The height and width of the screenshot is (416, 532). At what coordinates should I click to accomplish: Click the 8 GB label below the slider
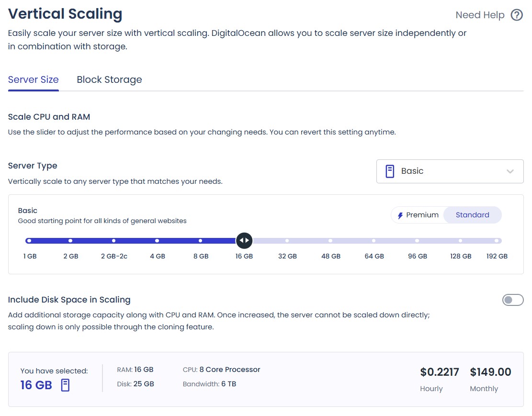[201, 256]
